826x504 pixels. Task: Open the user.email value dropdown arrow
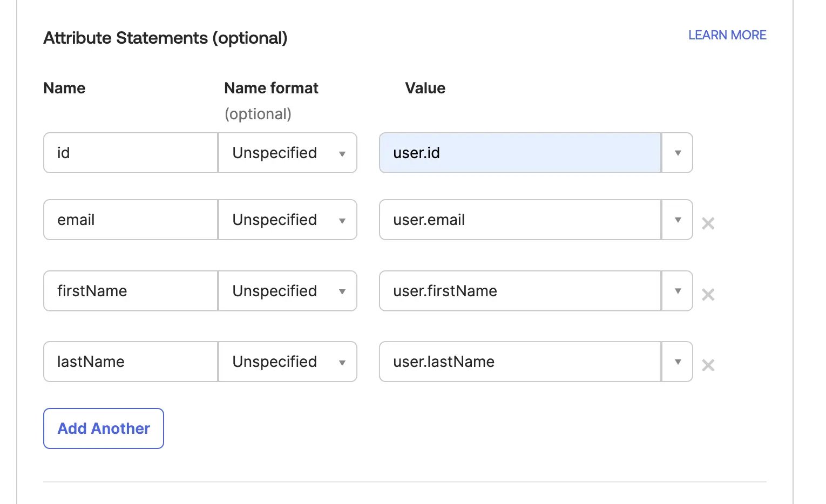click(678, 220)
